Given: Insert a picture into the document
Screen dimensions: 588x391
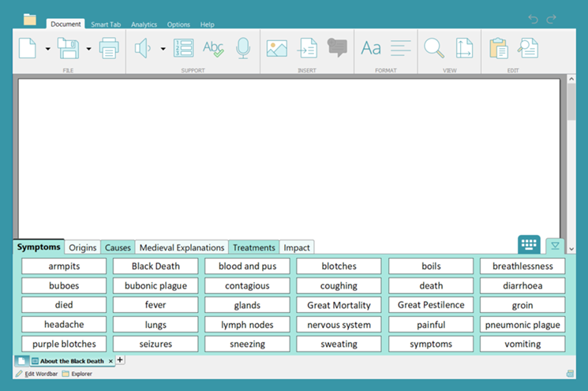Looking at the screenshot, I should 277,48.
